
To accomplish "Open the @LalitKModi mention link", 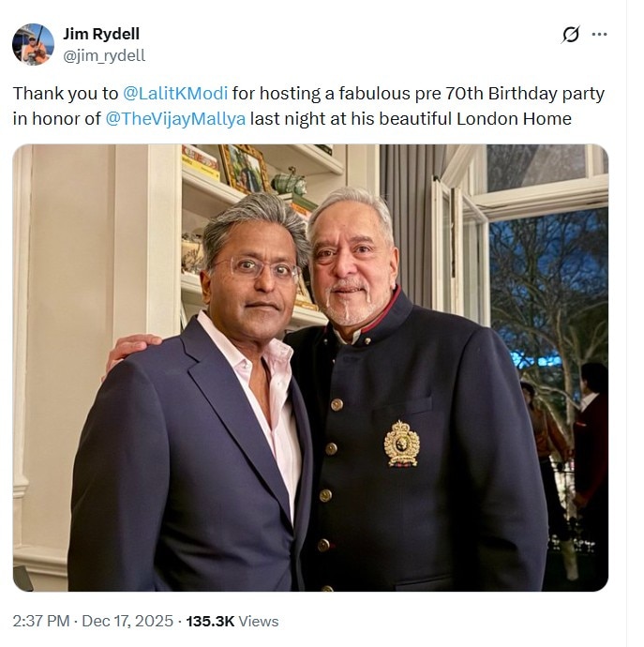I will [x=175, y=94].
